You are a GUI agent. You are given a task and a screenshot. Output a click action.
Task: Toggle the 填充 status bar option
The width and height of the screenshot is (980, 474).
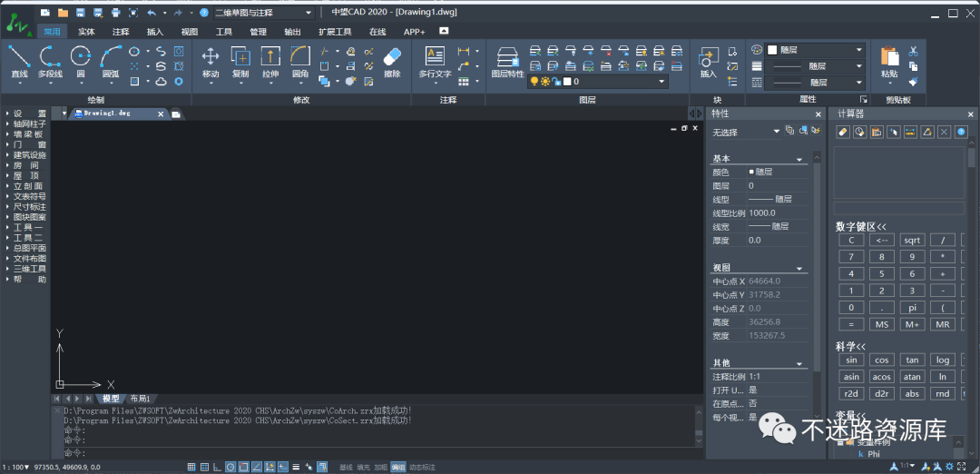[x=363, y=467]
